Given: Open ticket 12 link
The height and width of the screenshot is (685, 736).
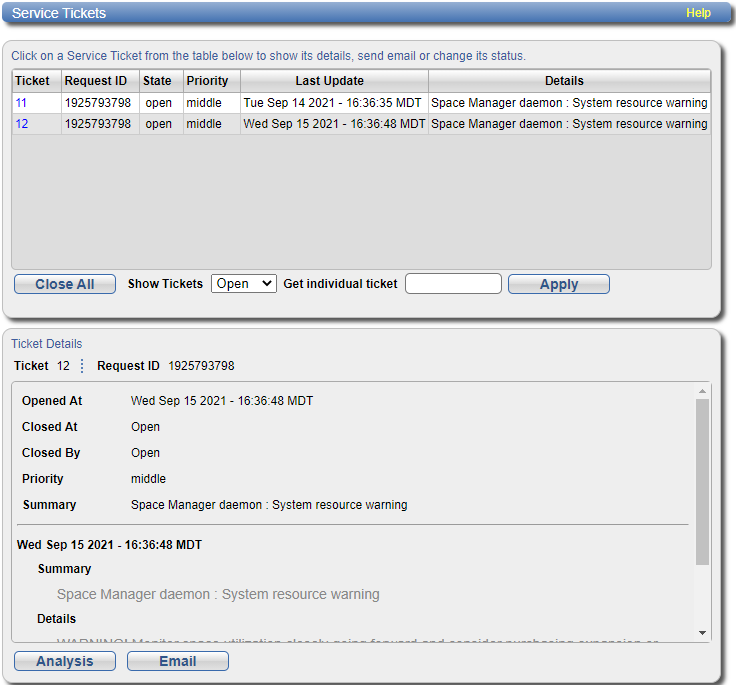Looking at the screenshot, I should coord(21,124).
